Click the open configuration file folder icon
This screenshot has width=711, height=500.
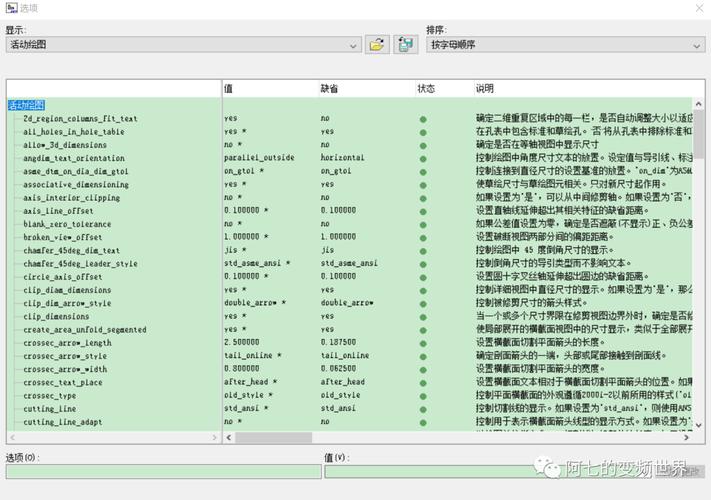377,44
